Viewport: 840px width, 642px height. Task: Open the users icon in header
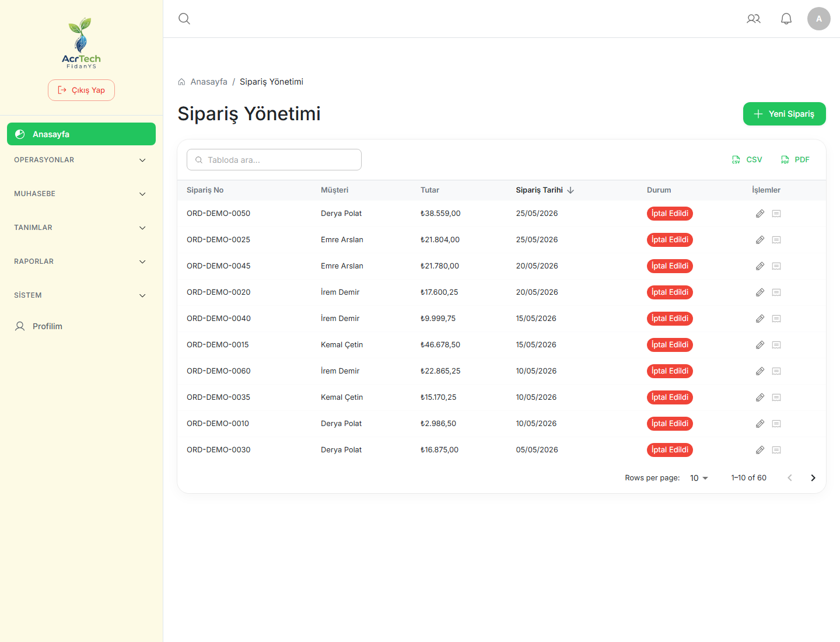click(x=754, y=19)
